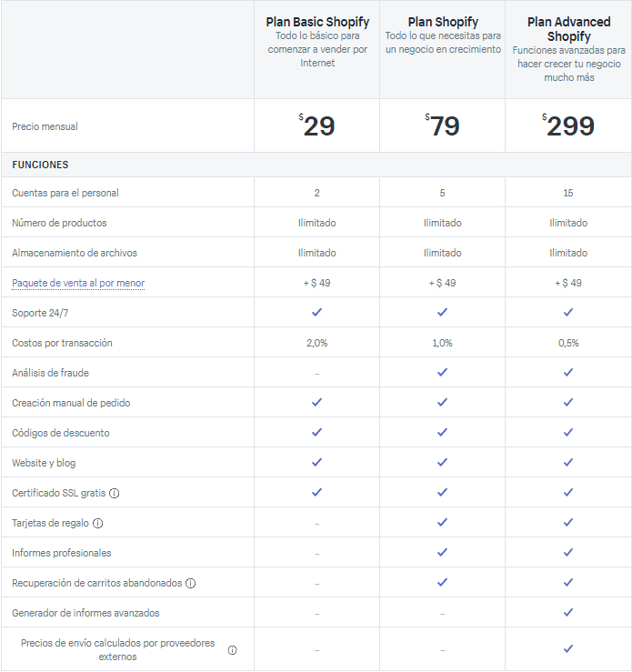The height and width of the screenshot is (672, 632).
Task: Click Informes profesionales checkmark in Advanced column
Action: click(568, 553)
